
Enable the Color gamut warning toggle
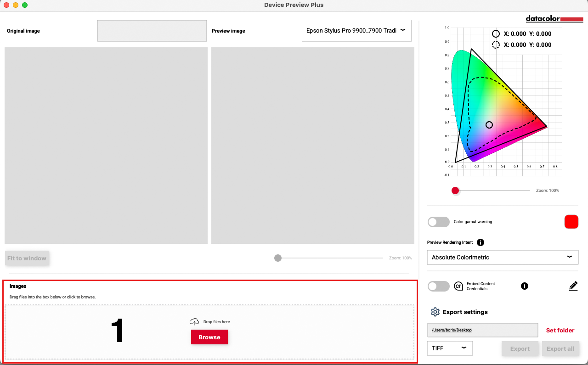tap(438, 222)
